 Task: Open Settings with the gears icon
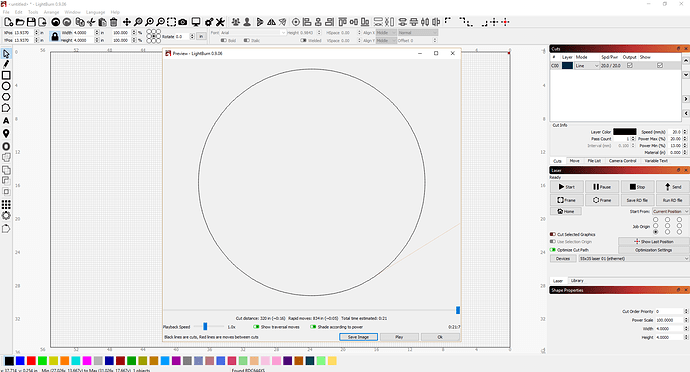point(209,22)
